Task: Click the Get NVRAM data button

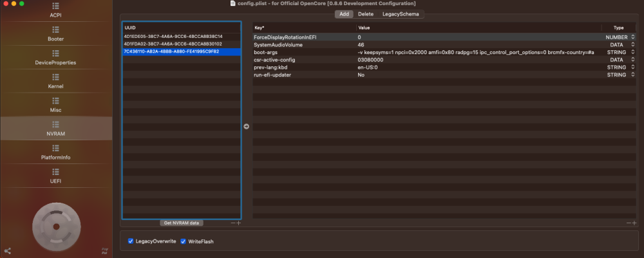Action: (x=182, y=223)
